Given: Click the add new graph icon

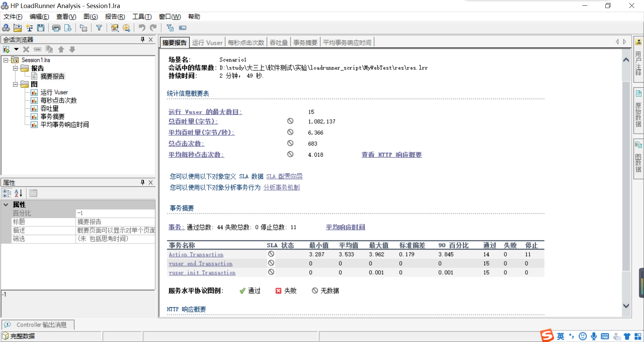Looking at the screenshot, I should pos(6,50).
